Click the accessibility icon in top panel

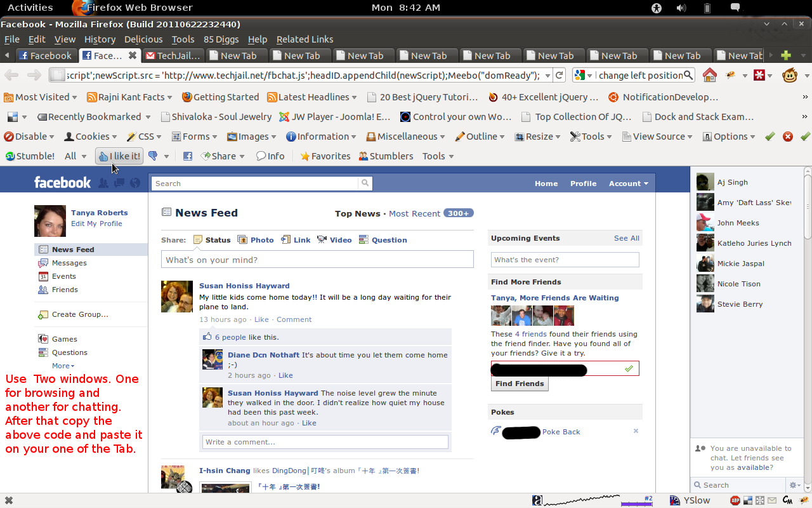(657, 8)
